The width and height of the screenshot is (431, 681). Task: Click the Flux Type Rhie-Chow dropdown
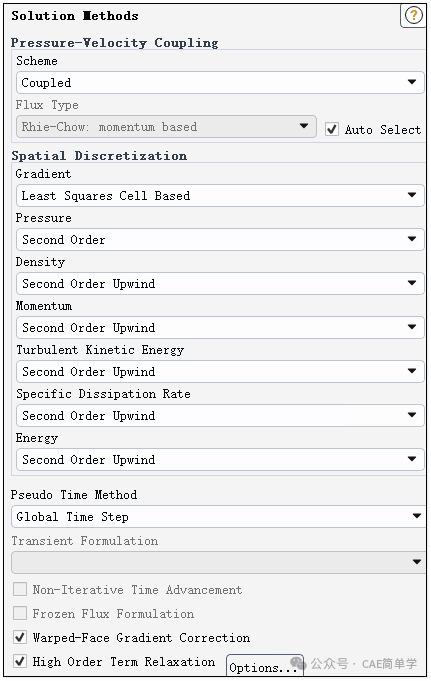166,127
